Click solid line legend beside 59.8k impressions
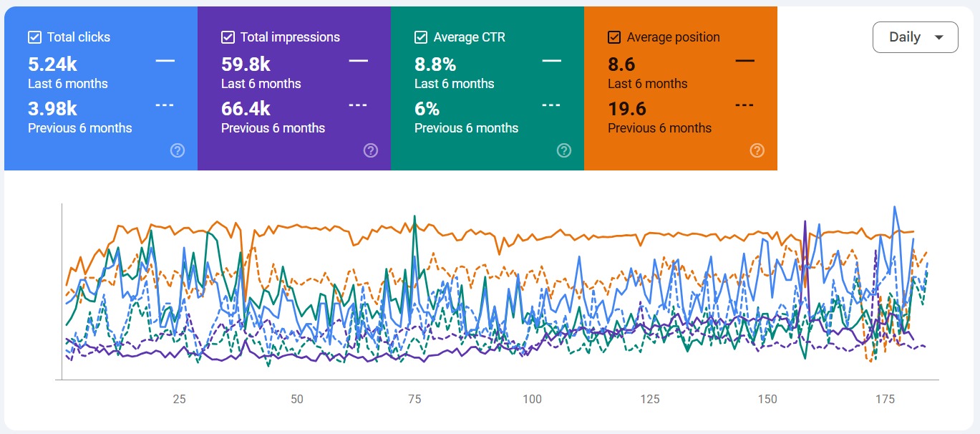The image size is (980, 434). point(358,62)
